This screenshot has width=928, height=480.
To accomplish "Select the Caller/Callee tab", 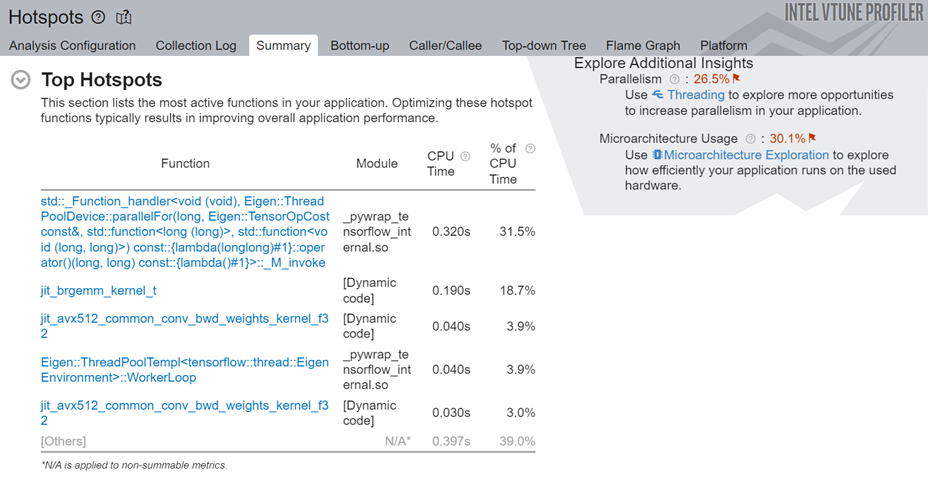I will coord(447,45).
